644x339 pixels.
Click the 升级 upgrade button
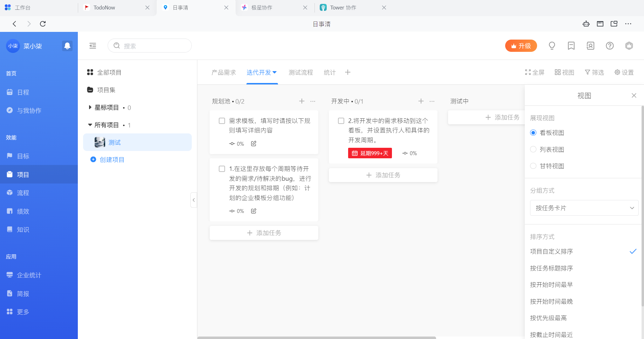click(521, 46)
